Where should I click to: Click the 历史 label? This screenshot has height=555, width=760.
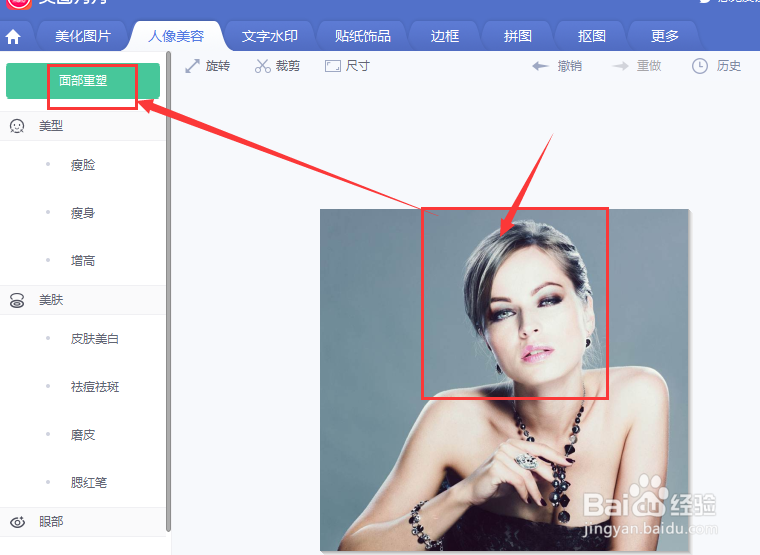pyautogui.click(x=728, y=66)
